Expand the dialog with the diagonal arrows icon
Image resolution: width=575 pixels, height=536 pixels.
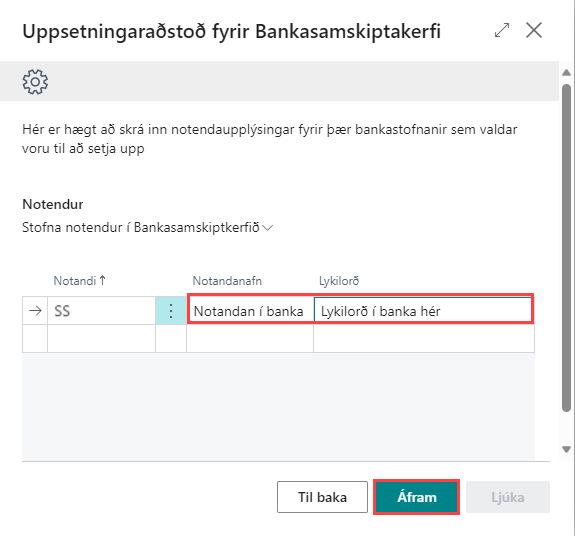[x=502, y=30]
